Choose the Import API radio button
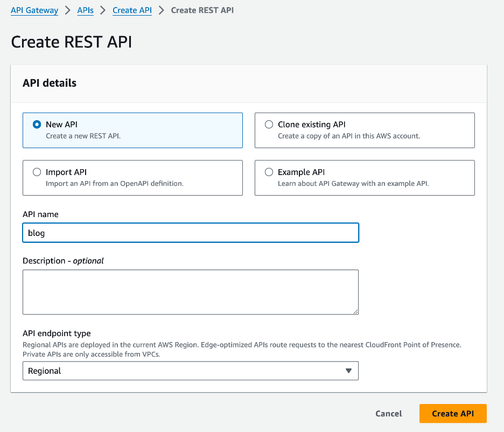The height and width of the screenshot is (432, 504). pos(37,171)
